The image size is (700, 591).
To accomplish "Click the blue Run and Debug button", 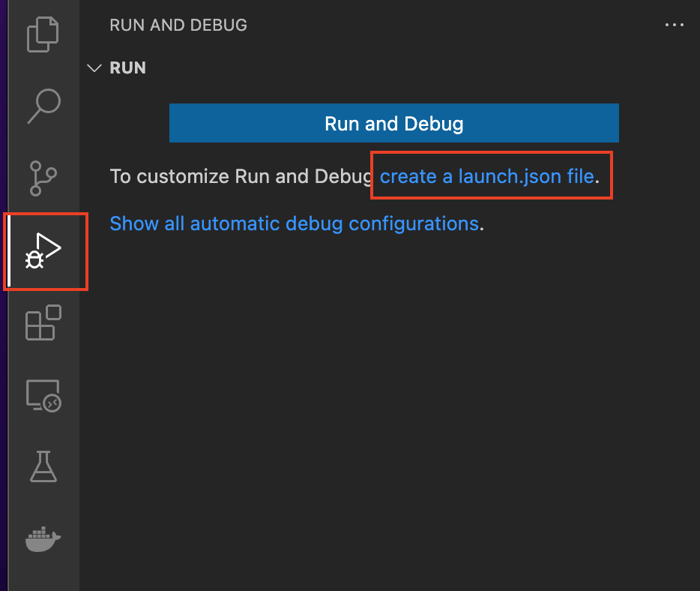I will coord(393,123).
